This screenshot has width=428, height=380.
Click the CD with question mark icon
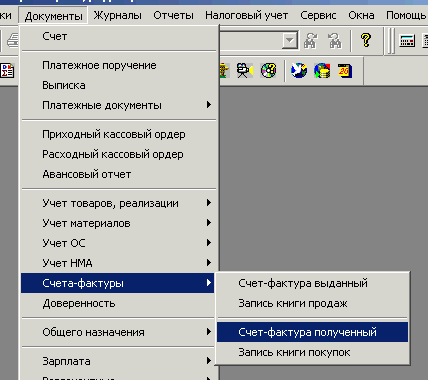pyautogui.click(x=268, y=71)
